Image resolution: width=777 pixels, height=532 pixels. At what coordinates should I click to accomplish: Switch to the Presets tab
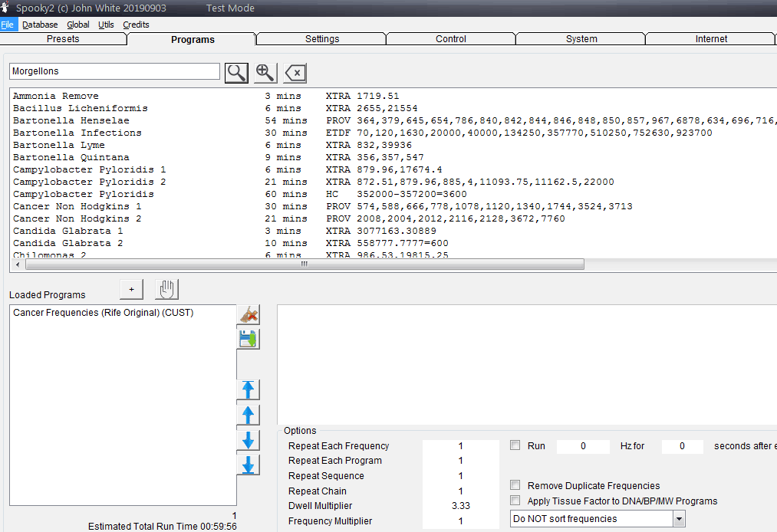pyautogui.click(x=63, y=38)
